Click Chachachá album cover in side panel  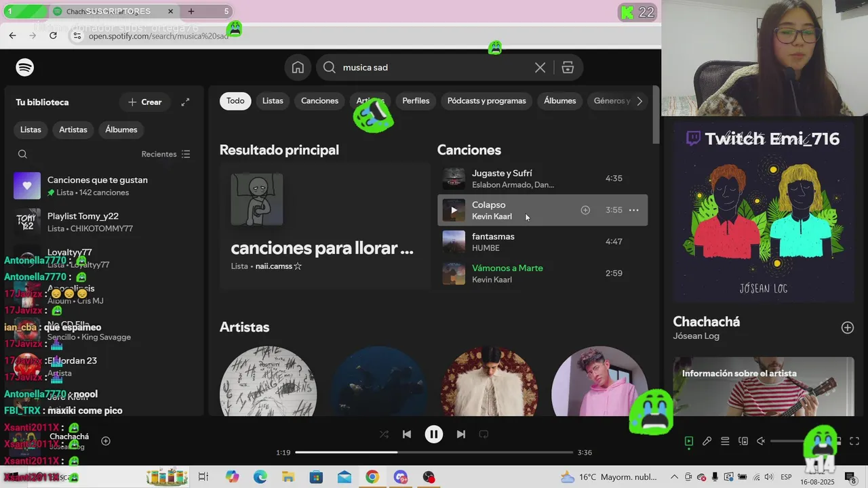pyautogui.click(x=764, y=212)
